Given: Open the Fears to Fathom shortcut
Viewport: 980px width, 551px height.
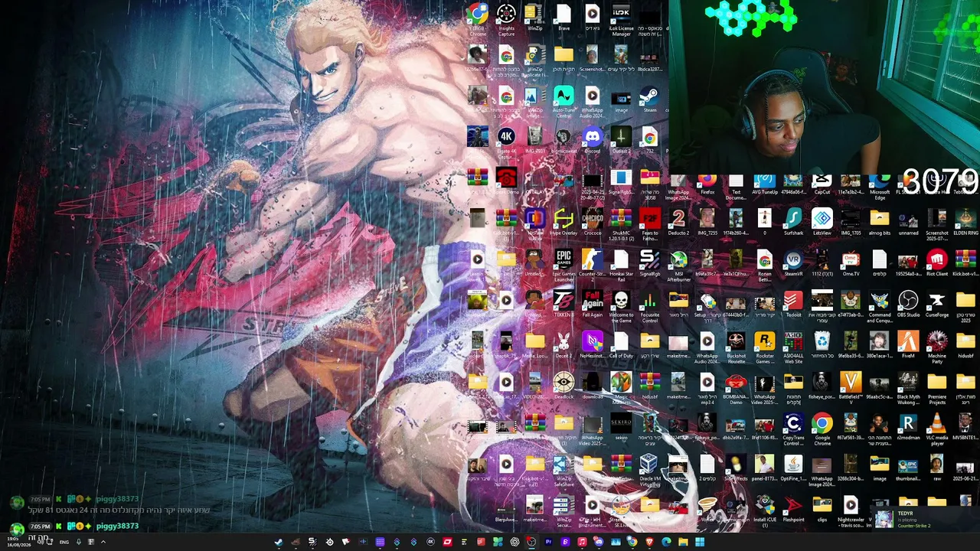Looking at the screenshot, I should [650, 226].
